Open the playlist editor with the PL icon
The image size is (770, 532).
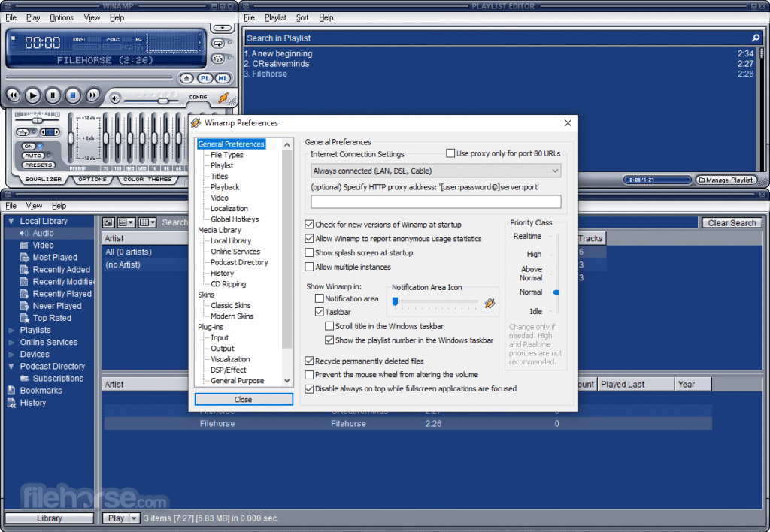205,78
